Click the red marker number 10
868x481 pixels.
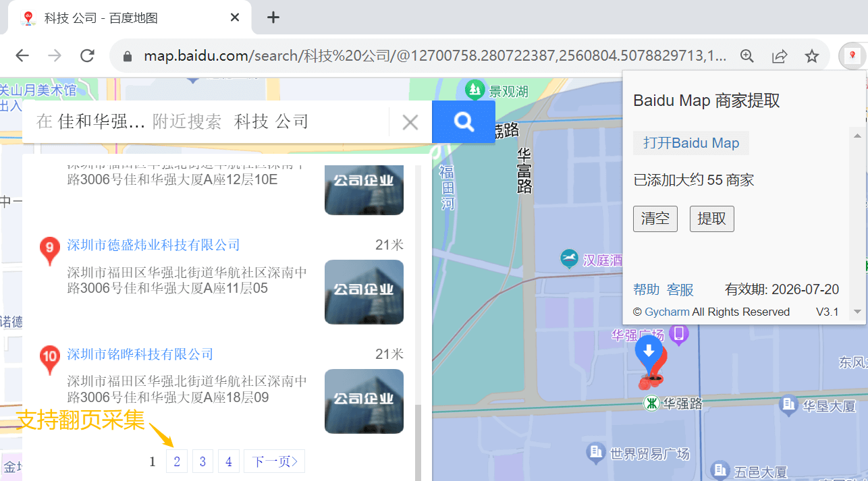point(50,360)
